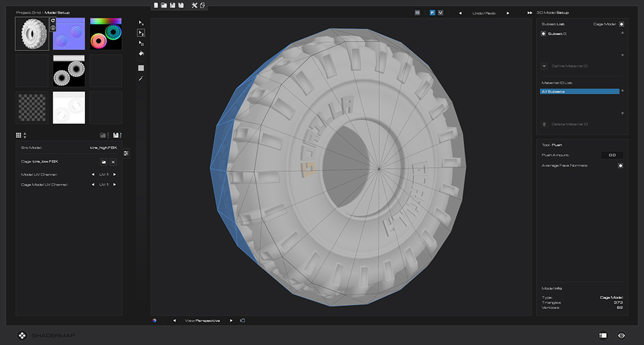644x345 pixels.
Task: Click the Save As floppy disk icon
Action: (x=181, y=5)
